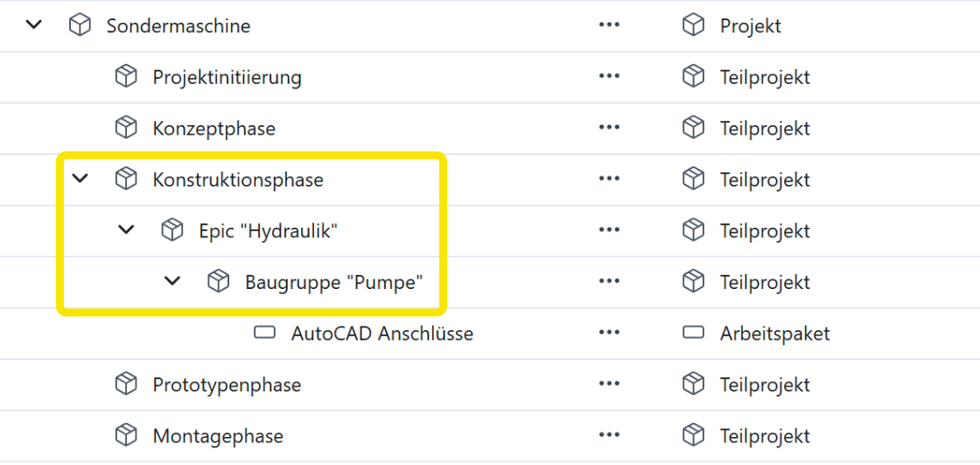Screen dimensions: 980x465
Task: Open the more options menu for Epic "Hydraulik"
Action: point(609,230)
